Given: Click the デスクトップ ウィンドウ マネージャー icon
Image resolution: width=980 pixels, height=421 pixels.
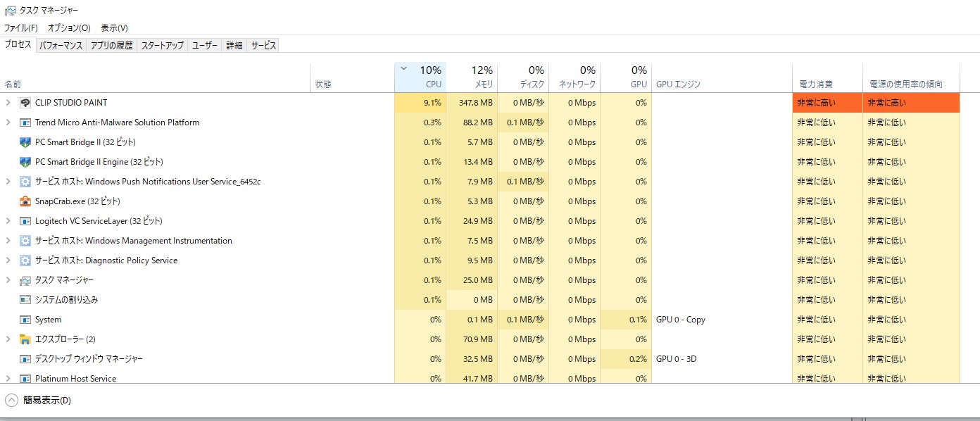Looking at the screenshot, I should pyautogui.click(x=25, y=359).
